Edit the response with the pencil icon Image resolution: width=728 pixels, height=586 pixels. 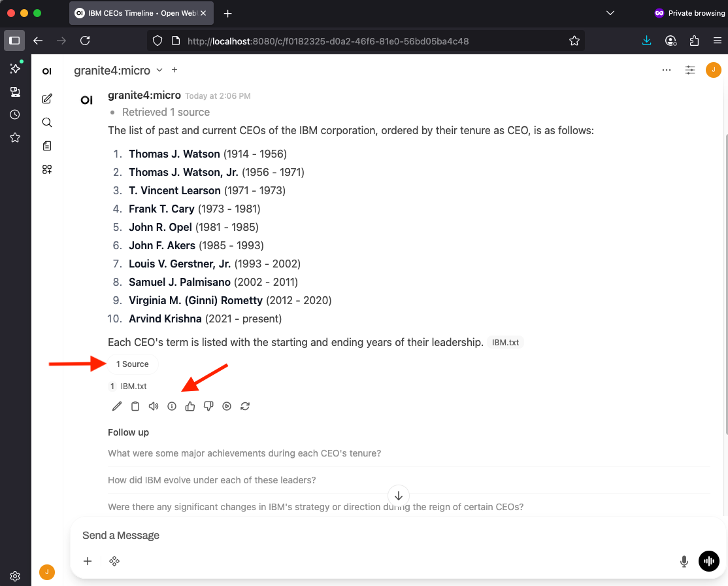pyautogui.click(x=117, y=406)
